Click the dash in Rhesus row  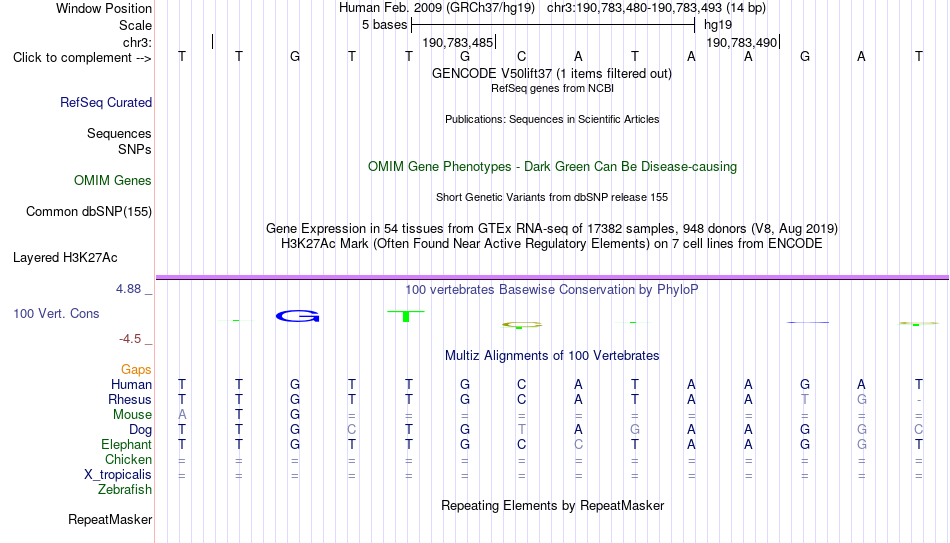919,400
